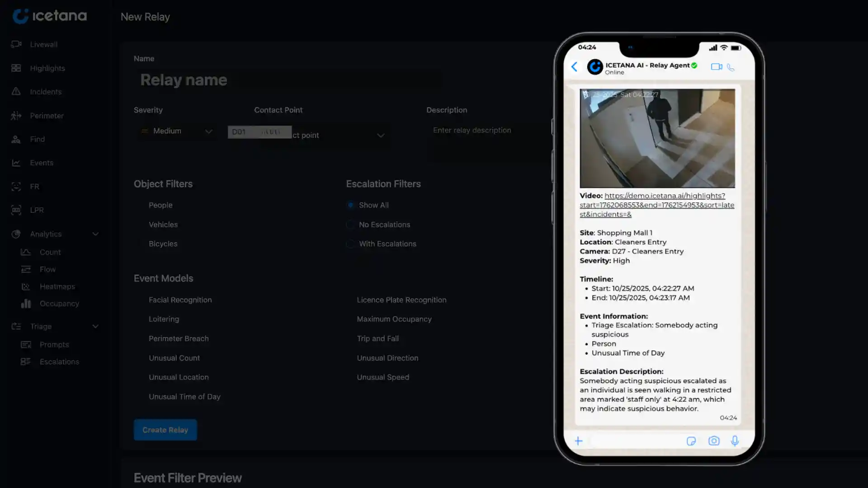Image resolution: width=868 pixels, height=488 pixels.
Task: Collapse the Triage menu chevron
Action: (95, 326)
